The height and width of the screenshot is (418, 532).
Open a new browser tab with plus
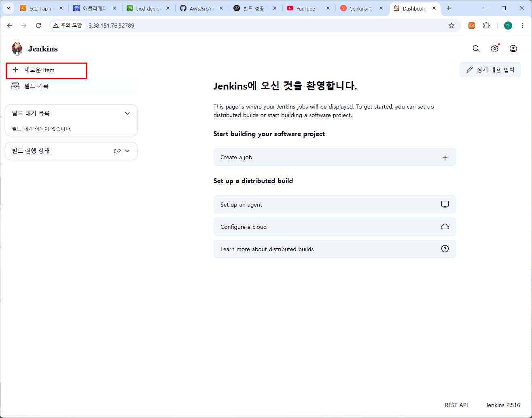tap(448, 8)
